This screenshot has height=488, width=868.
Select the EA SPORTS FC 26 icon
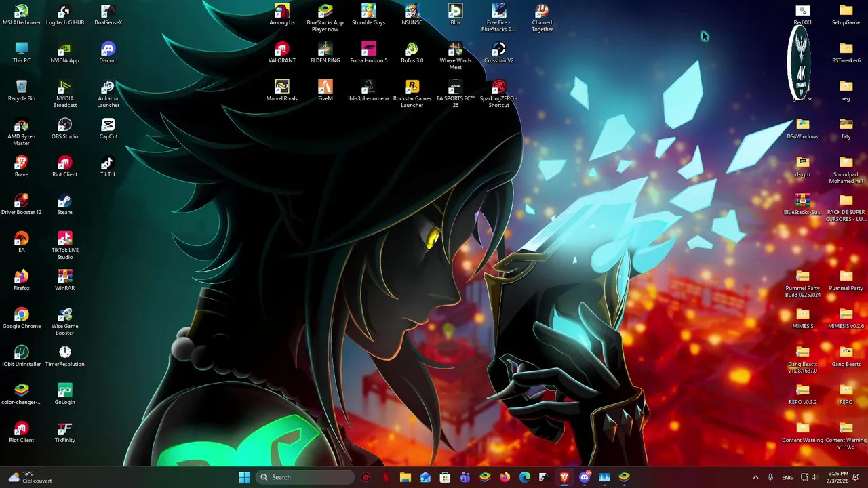pyautogui.click(x=456, y=94)
